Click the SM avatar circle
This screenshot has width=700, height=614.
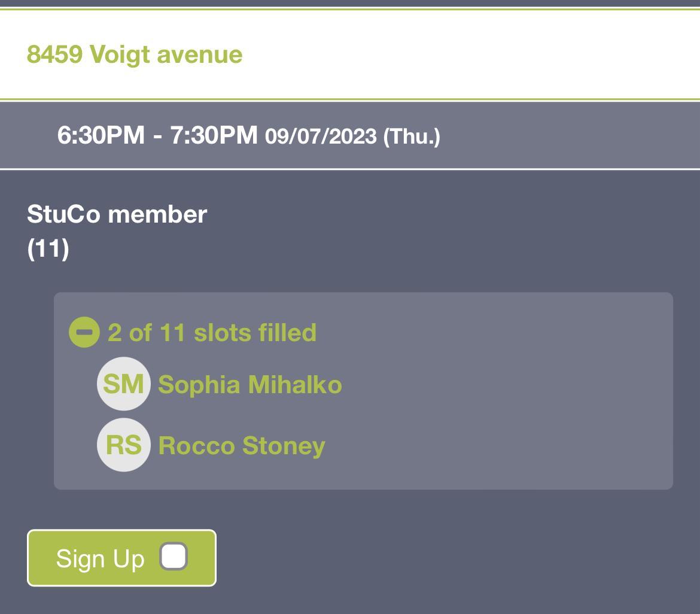pyautogui.click(x=123, y=384)
